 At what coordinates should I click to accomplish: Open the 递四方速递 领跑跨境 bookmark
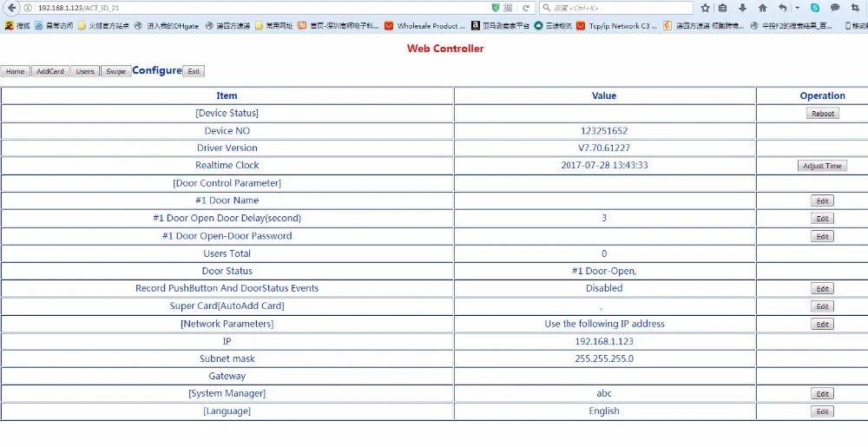pos(704,26)
